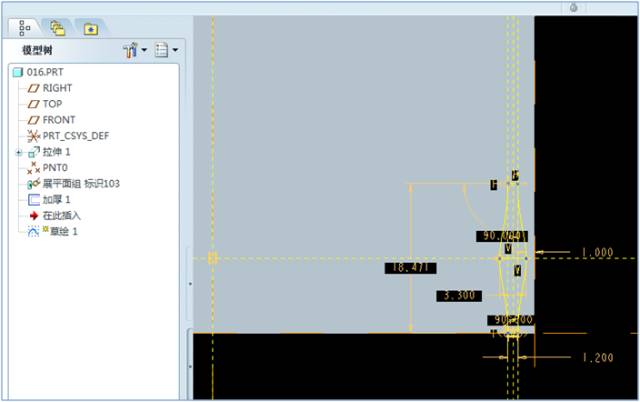This screenshot has width=640, height=402.
Task: Click the 1.000 dimension value
Action: (598, 253)
